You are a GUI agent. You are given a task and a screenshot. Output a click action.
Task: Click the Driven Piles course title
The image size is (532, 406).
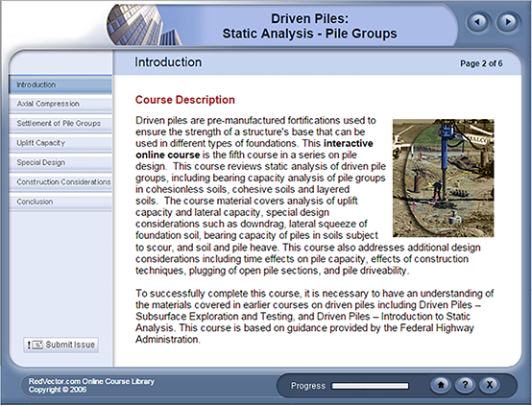click(x=309, y=26)
